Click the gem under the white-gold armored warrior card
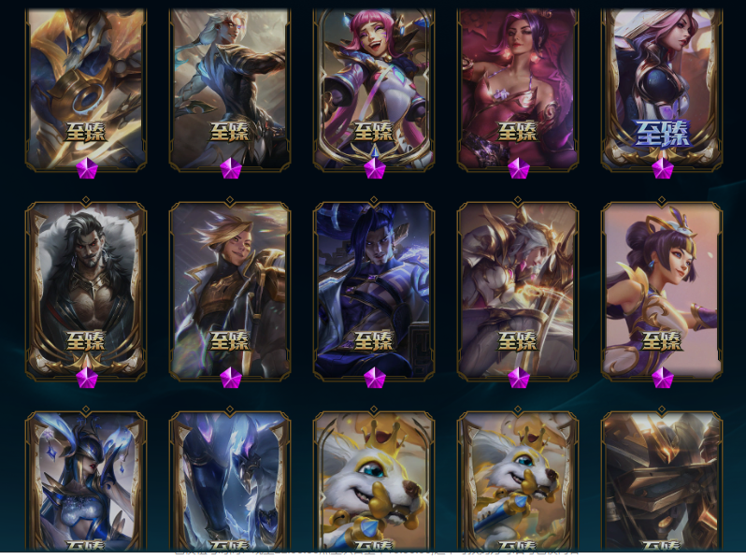Viewport: 746px width, 560px height. coord(519,378)
